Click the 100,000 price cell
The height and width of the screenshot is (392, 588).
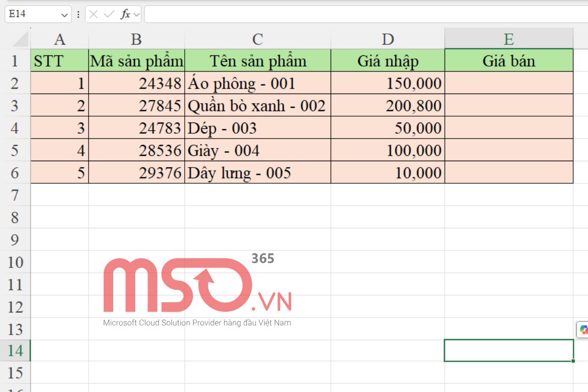388,150
